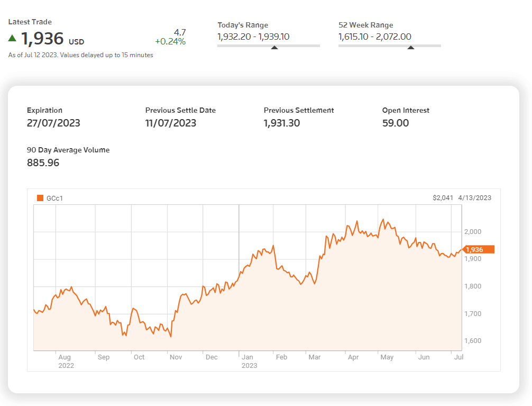Screen dimensions: 532x406
Task: Click the 2,000 price axis label
Action: (474, 232)
